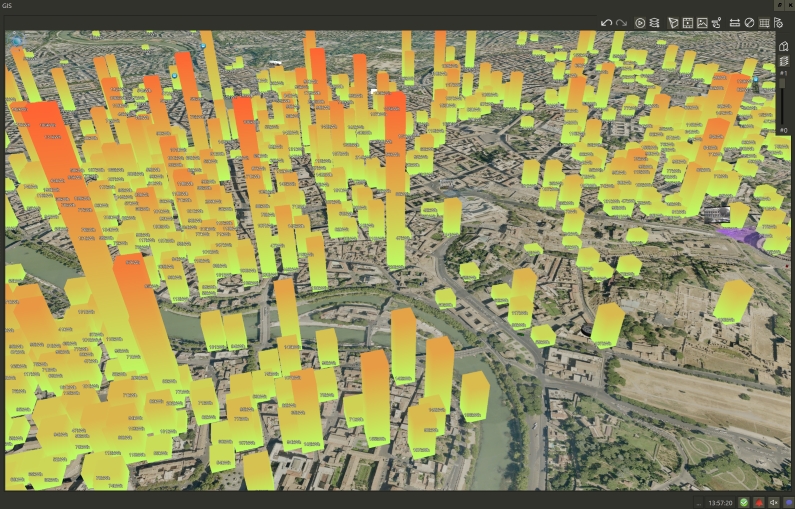
Task: Toggle the grid table view icon
Action: [x=764, y=23]
